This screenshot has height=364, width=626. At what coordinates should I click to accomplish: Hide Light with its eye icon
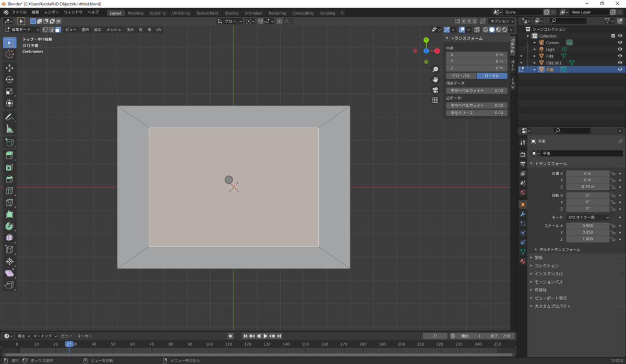[x=620, y=50]
